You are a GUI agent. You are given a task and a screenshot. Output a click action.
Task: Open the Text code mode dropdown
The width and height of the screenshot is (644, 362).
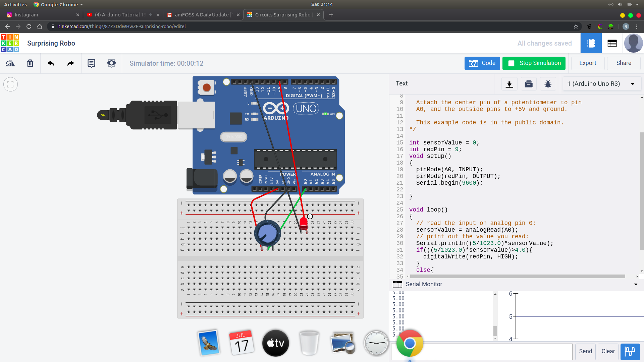click(442, 84)
